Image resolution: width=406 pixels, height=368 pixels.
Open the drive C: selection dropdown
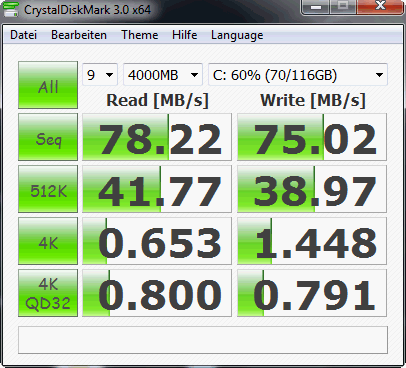(298, 75)
